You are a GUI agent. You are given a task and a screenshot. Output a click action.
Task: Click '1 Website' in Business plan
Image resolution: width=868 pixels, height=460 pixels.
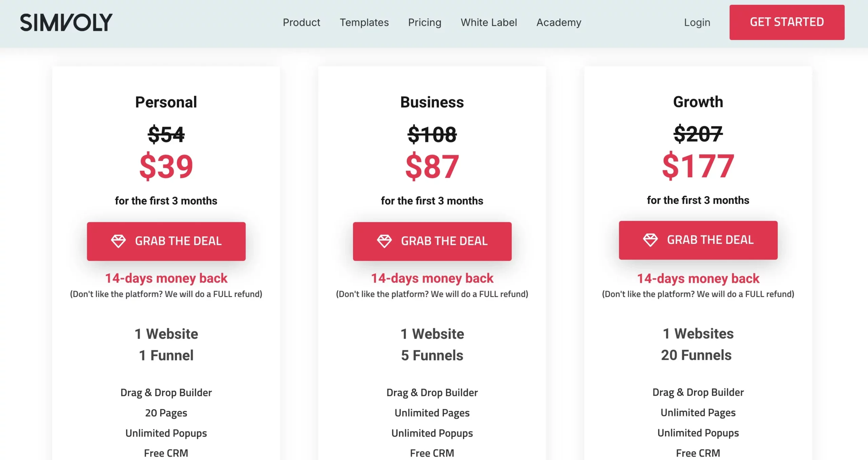pyautogui.click(x=432, y=334)
